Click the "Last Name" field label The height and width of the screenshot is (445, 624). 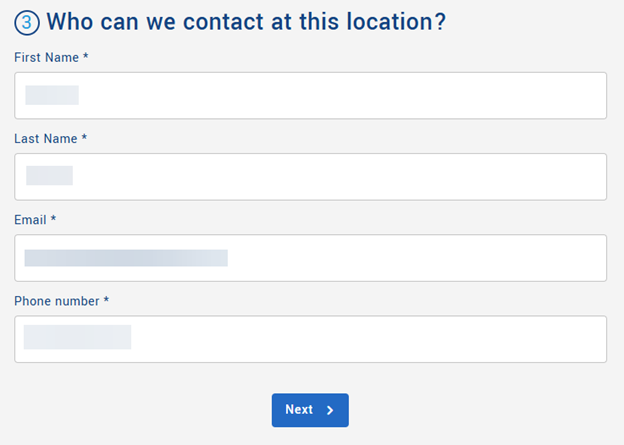coord(45,139)
